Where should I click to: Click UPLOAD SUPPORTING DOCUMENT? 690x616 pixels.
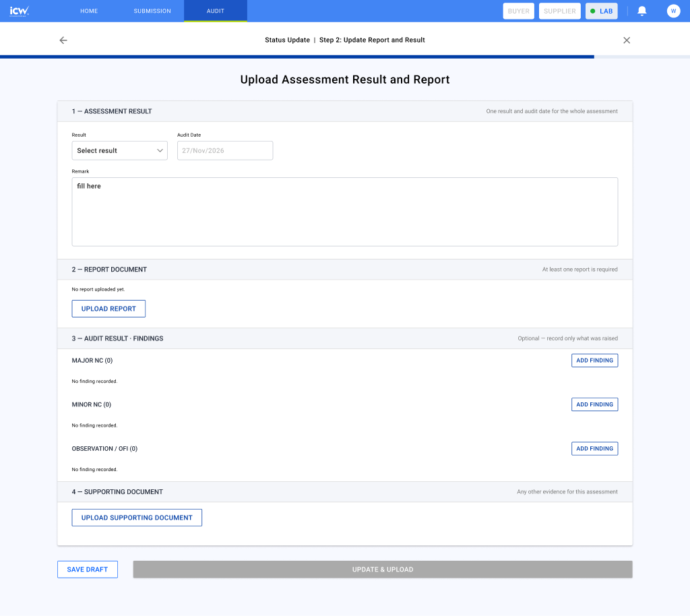(137, 518)
